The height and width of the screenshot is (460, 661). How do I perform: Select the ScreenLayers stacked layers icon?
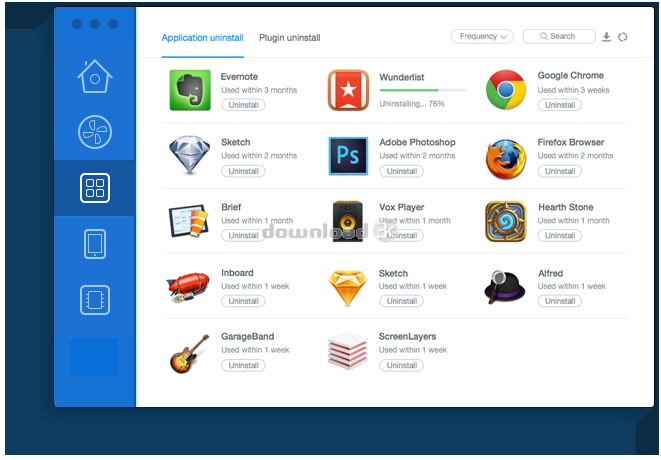(347, 351)
